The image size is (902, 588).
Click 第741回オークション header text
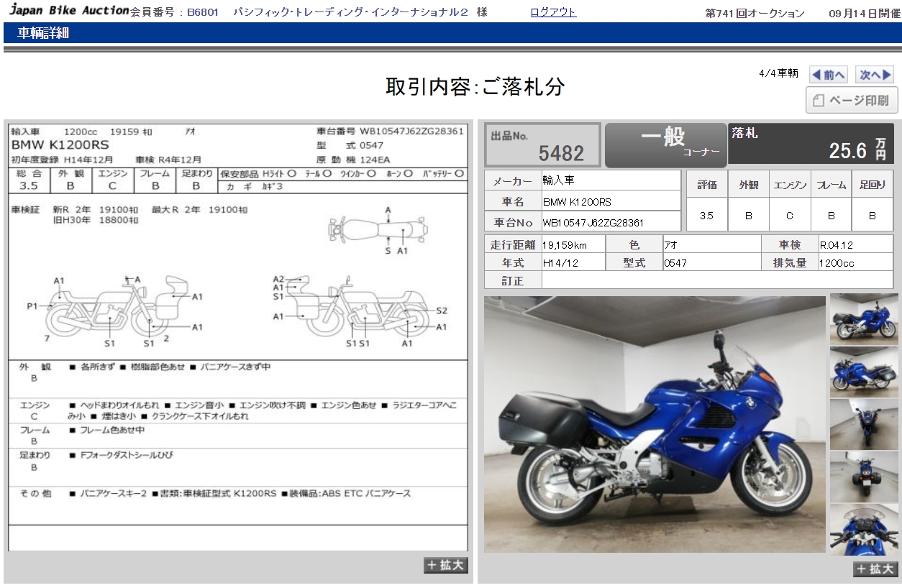[x=755, y=14]
